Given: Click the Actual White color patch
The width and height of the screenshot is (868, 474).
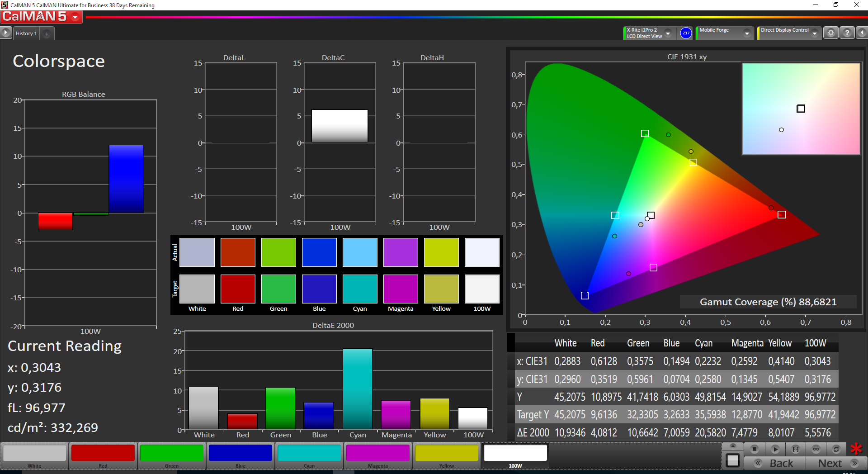Looking at the screenshot, I should pos(197,252).
